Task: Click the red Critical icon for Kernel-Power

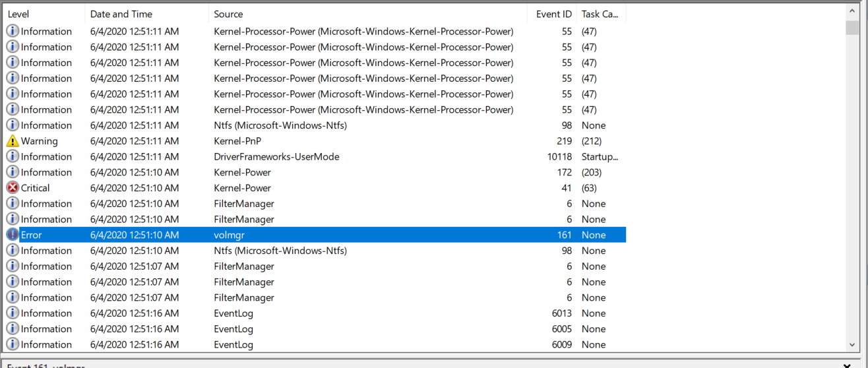Action: (x=13, y=188)
